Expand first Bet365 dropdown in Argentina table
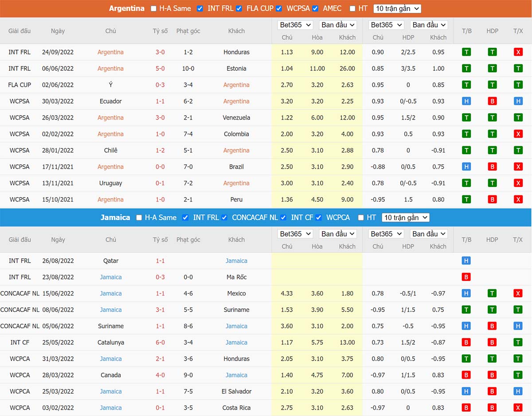Screen dimensions: 532x416 pyautogui.click(x=295, y=25)
